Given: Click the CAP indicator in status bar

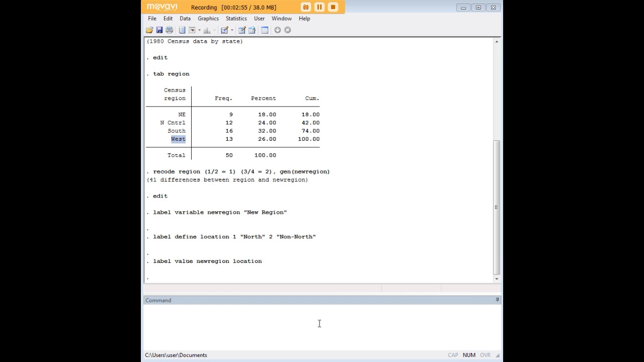Looking at the screenshot, I should pos(453,355).
